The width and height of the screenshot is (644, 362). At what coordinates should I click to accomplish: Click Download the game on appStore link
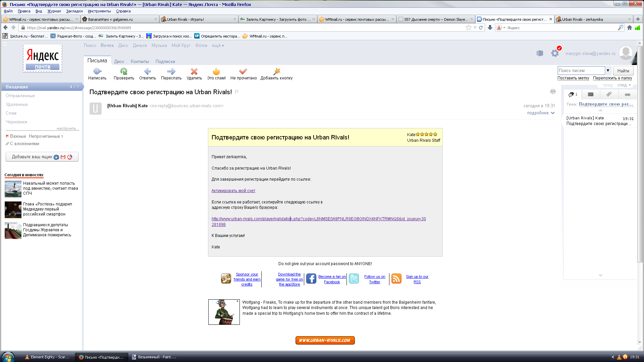289,279
